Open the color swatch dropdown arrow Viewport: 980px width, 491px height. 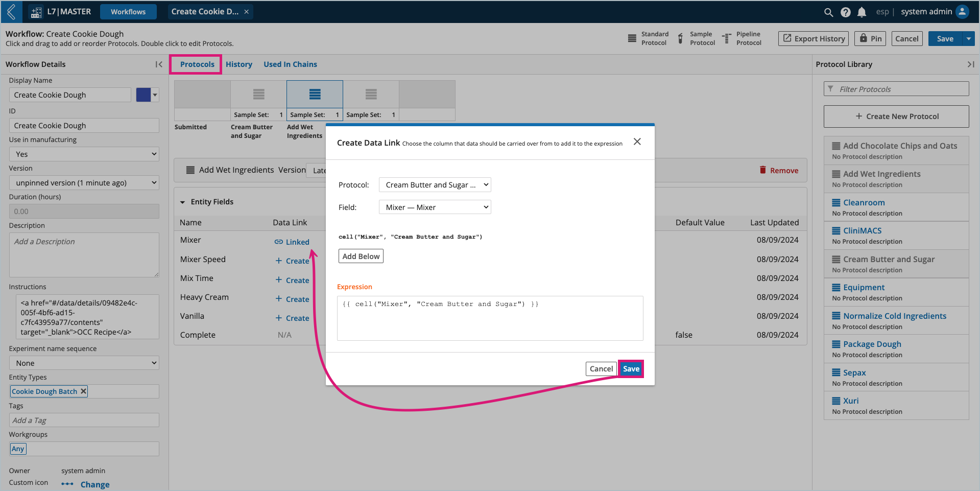pyautogui.click(x=155, y=95)
